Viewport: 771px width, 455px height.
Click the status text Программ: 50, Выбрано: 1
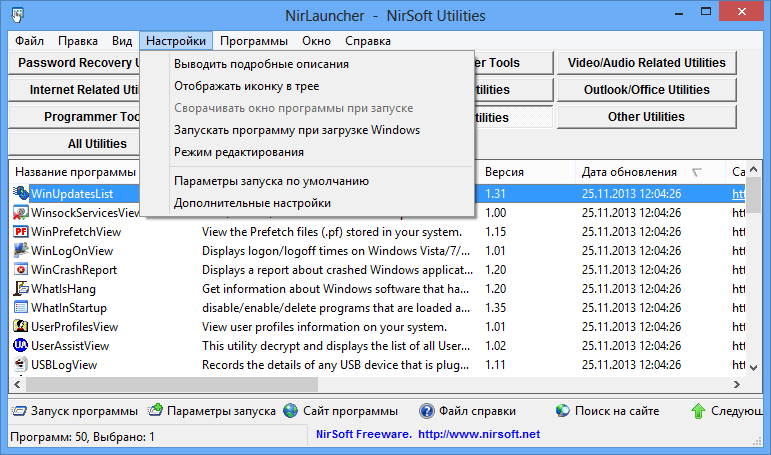[x=82, y=436]
